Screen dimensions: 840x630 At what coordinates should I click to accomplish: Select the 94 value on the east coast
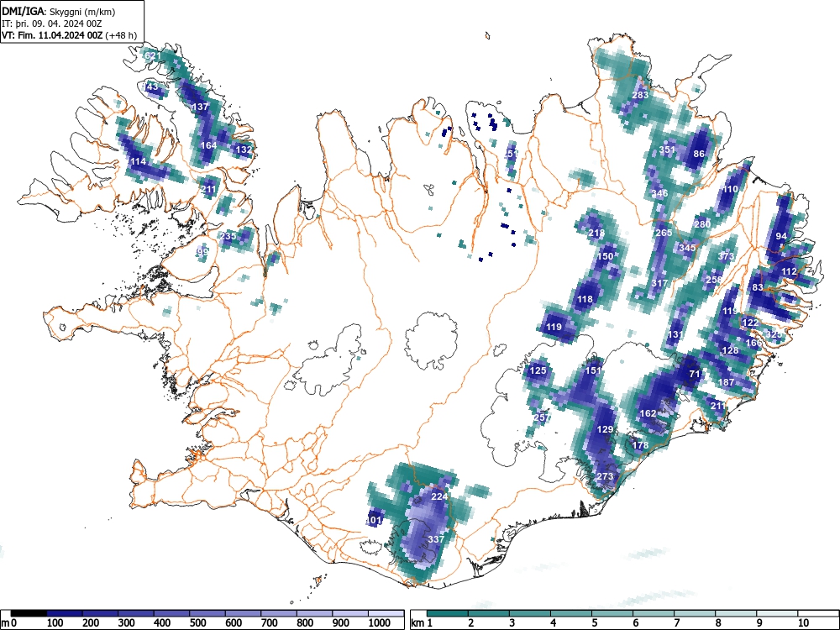[x=781, y=236]
